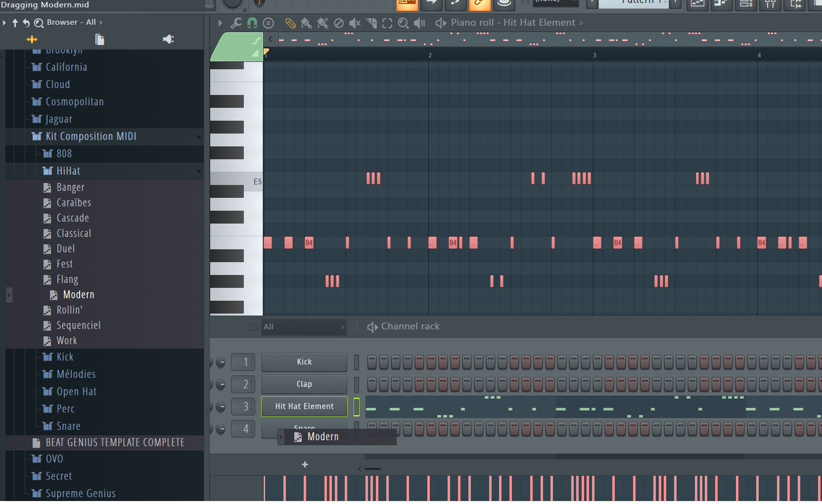Click the Channel rack speaker icon
822x504 pixels.
[x=372, y=327]
